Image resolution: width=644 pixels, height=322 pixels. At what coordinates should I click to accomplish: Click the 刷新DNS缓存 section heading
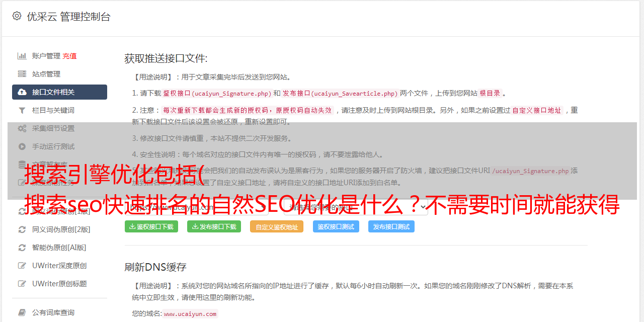pyautogui.click(x=155, y=267)
